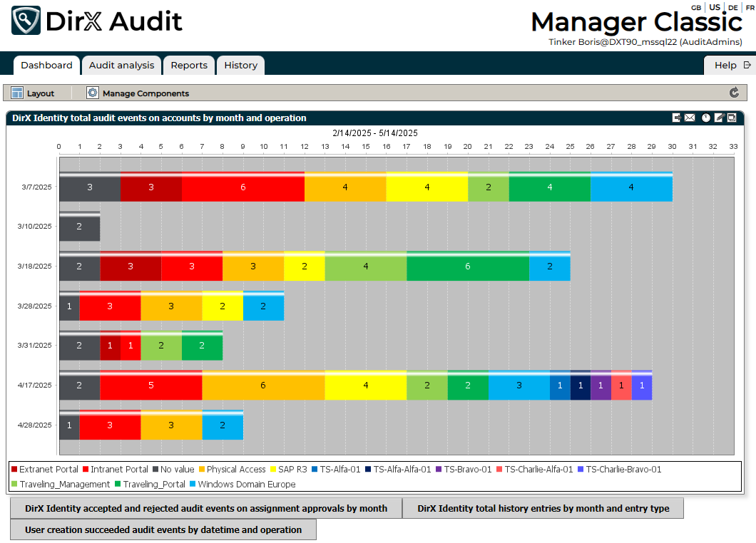Click the logout arrow beside Help
The image size is (756, 543).
(x=747, y=65)
